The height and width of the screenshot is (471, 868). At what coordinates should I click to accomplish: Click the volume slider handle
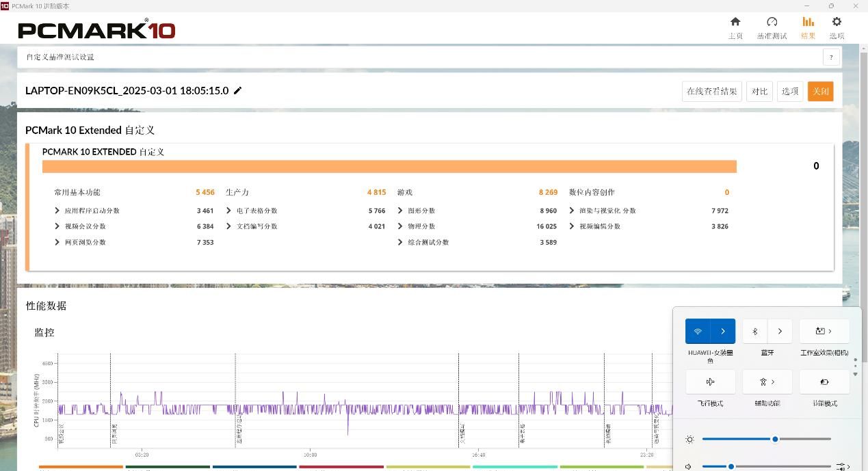[731, 467]
